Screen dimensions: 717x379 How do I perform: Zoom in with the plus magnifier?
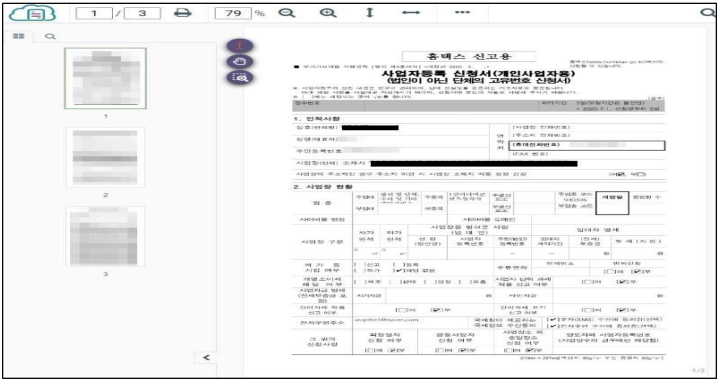[x=327, y=13]
